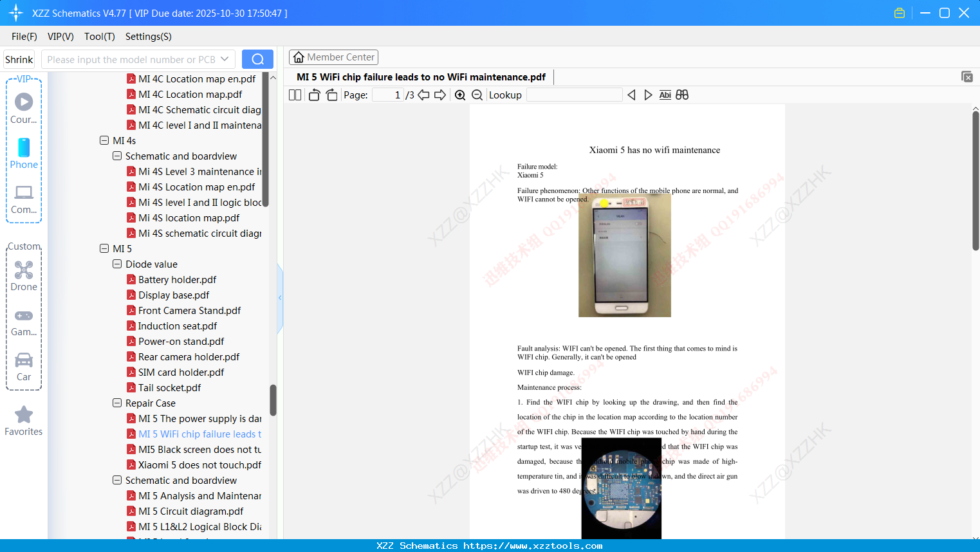Collapse the Repair Case section
Viewport: 980px width, 552px height.
tap(117, 403)
